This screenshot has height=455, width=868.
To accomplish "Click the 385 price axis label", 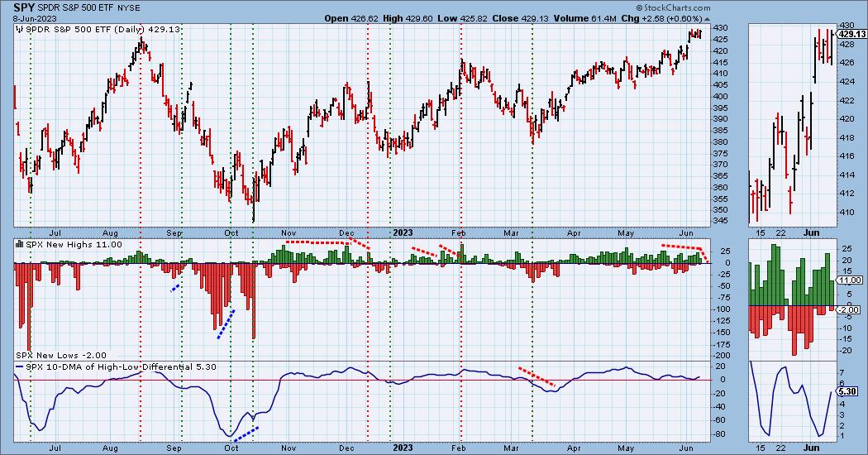I will click(722, 130).
